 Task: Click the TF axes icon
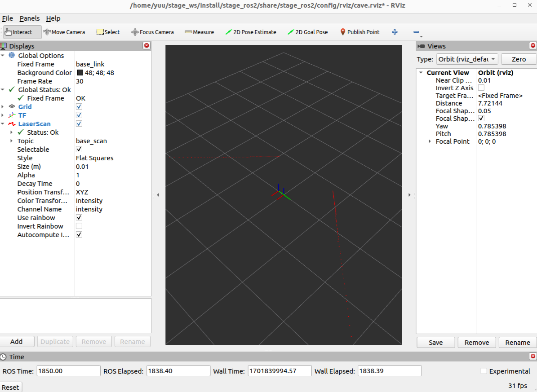tap(12, 115)
